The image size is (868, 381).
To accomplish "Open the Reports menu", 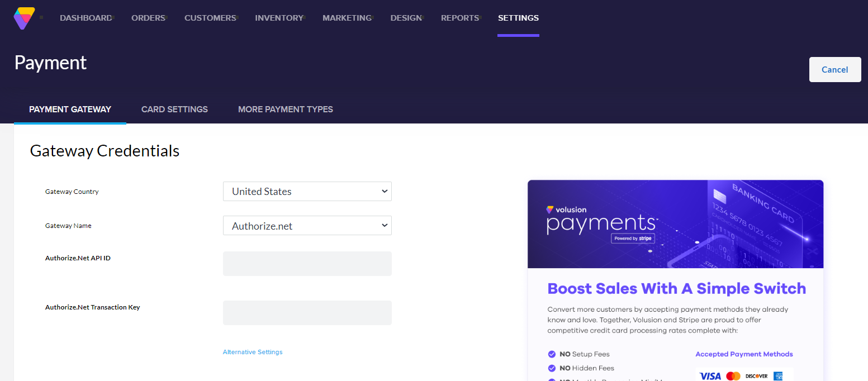I will (x=459, y=18).
